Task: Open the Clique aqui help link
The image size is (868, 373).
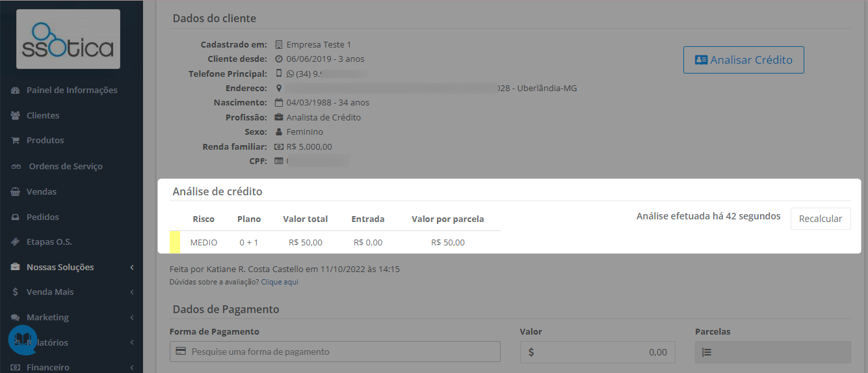Action: tap(280, 282)
